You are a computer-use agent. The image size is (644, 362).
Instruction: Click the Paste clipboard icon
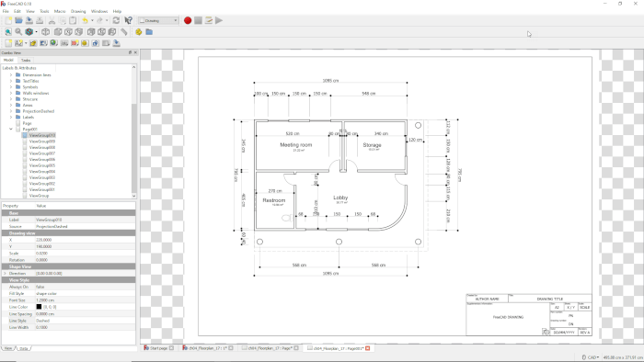click(73, 20)
